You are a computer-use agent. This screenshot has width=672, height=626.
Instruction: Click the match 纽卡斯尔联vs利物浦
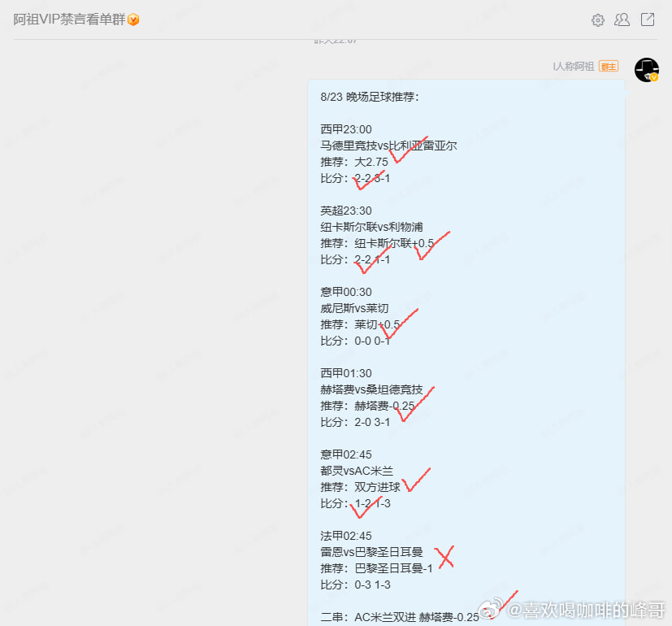[371, 228]
